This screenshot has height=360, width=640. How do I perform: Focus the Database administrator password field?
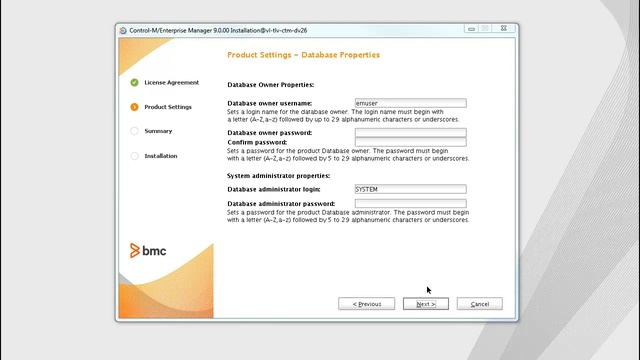(411, 203)
